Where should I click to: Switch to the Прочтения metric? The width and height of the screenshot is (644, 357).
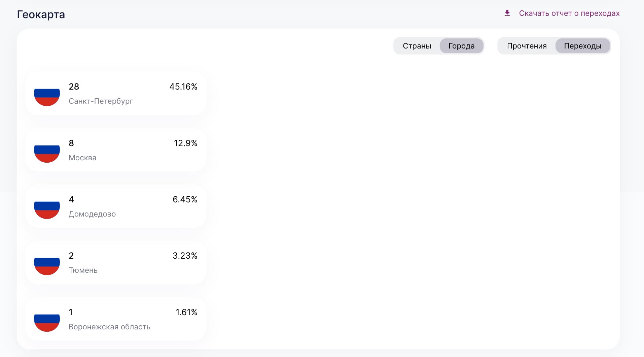pyautogui.click(x=527, y=46)
